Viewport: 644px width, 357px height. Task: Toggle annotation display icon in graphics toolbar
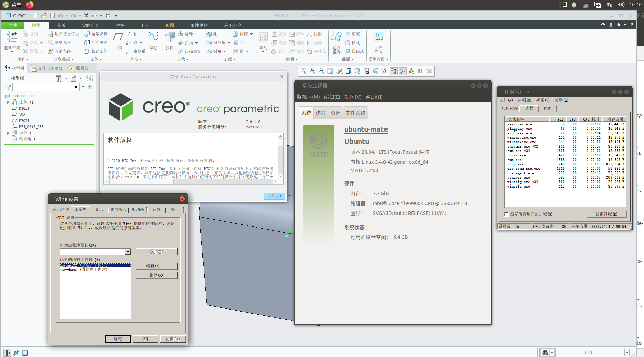coord(394,71)
